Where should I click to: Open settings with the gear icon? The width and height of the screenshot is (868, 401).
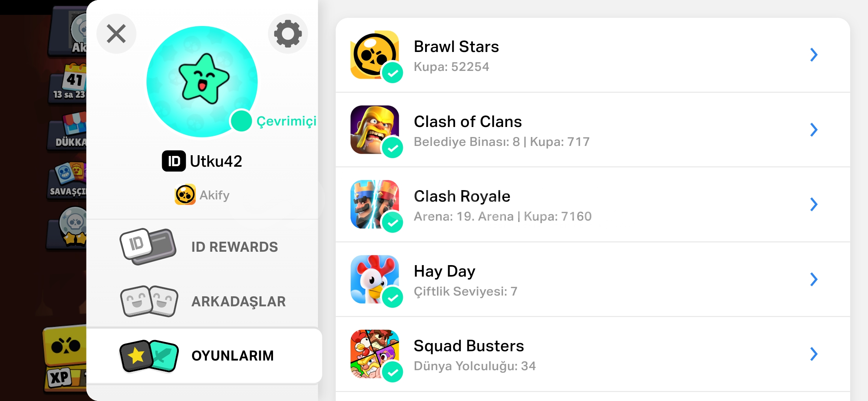[x=288, y=34]
